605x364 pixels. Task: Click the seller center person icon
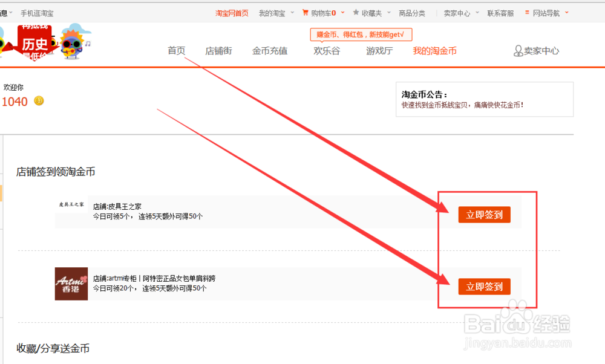point(518,51)
